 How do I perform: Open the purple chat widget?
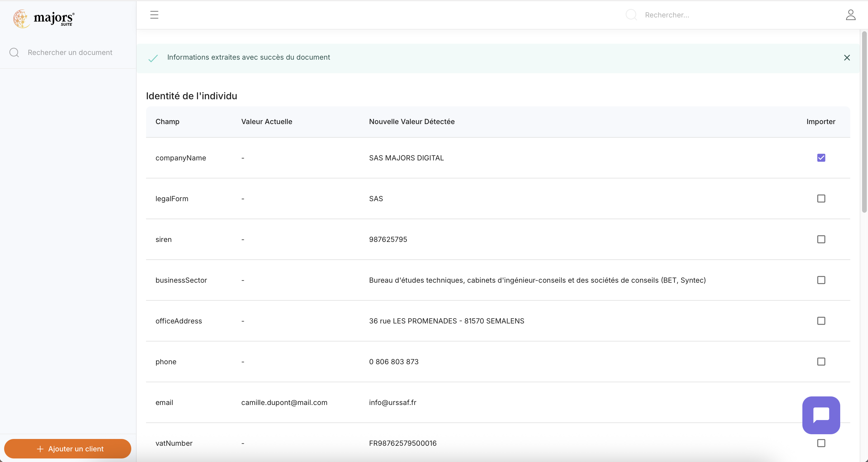[821, 415]
